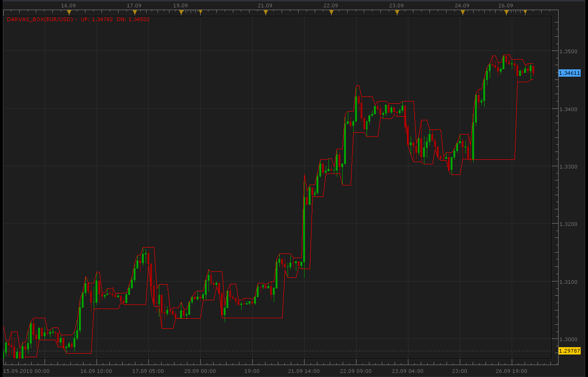Click the 23.09 04:00 time axis label

[407, 371]
